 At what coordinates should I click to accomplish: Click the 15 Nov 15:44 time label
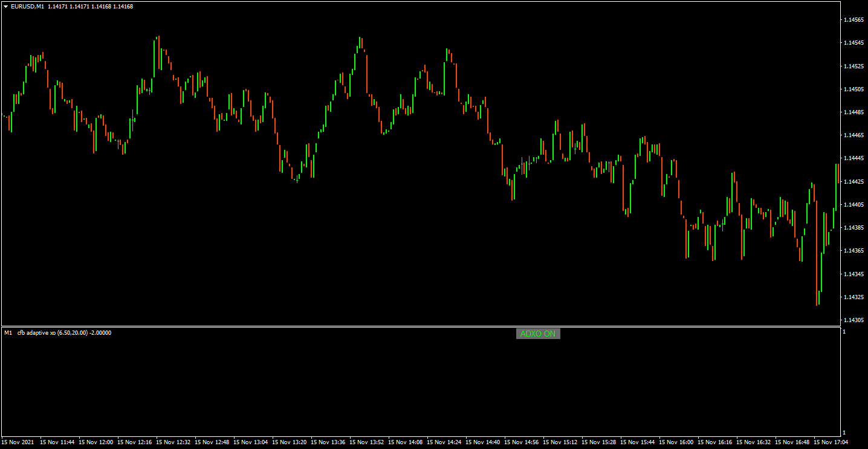tap(638, 442)
